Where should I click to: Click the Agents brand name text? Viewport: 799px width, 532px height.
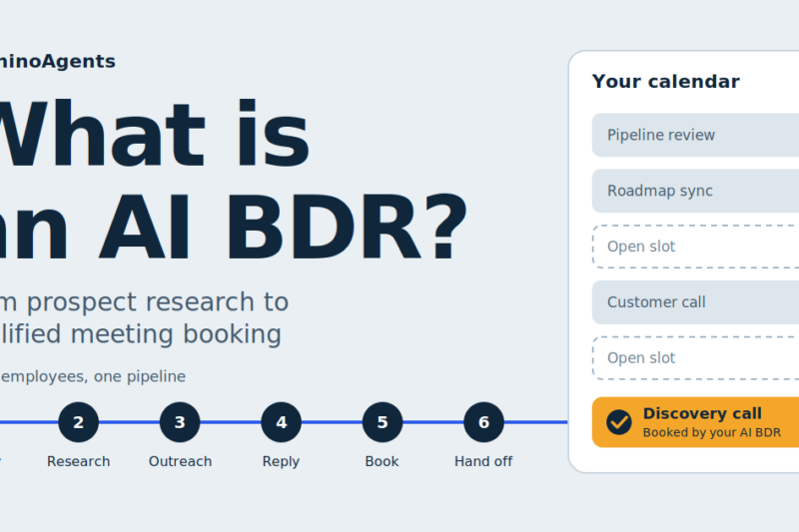79,62
